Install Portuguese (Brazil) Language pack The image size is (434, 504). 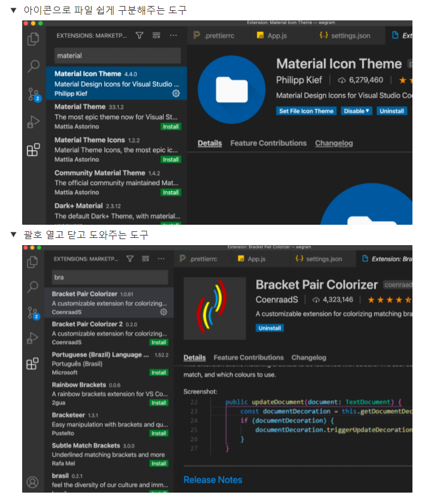tap(159, 373)
